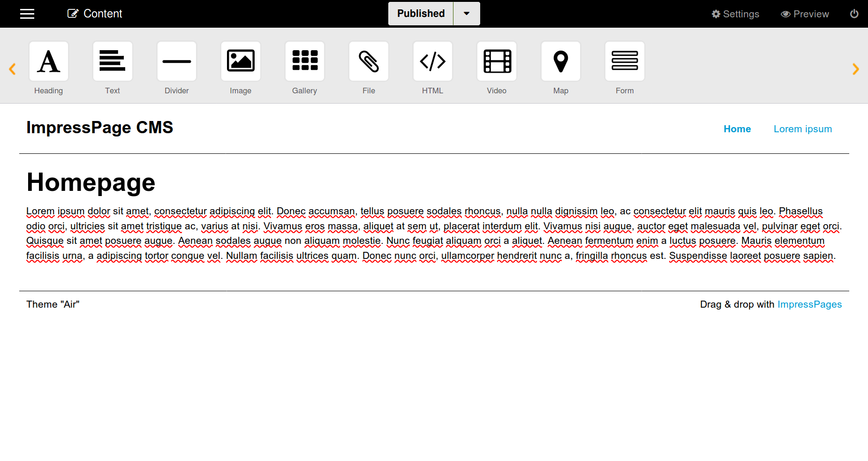Image resolution: width=868 pixels, height=461 pixels.
Task: Select the Map widget
Action: point(561,61)
